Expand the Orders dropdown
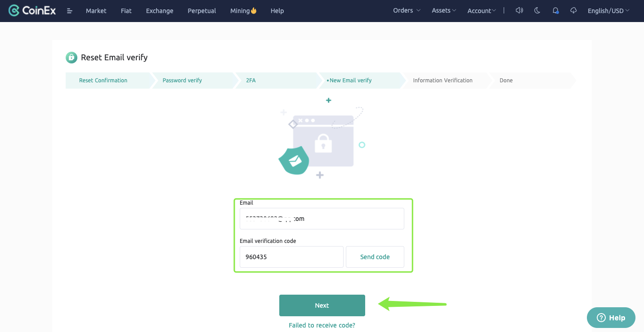 pyautogui.click(x=407, y=10)
